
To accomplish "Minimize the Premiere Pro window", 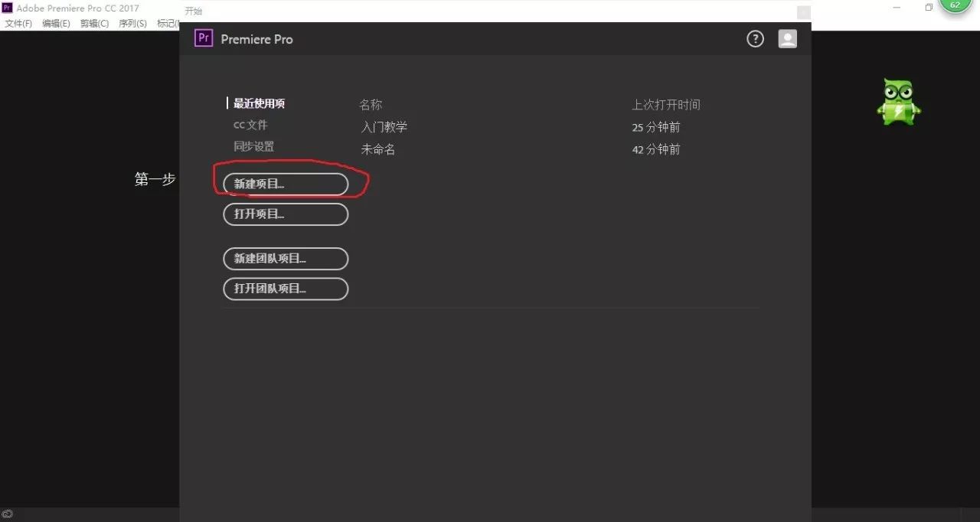I will [x=897, y=8].
